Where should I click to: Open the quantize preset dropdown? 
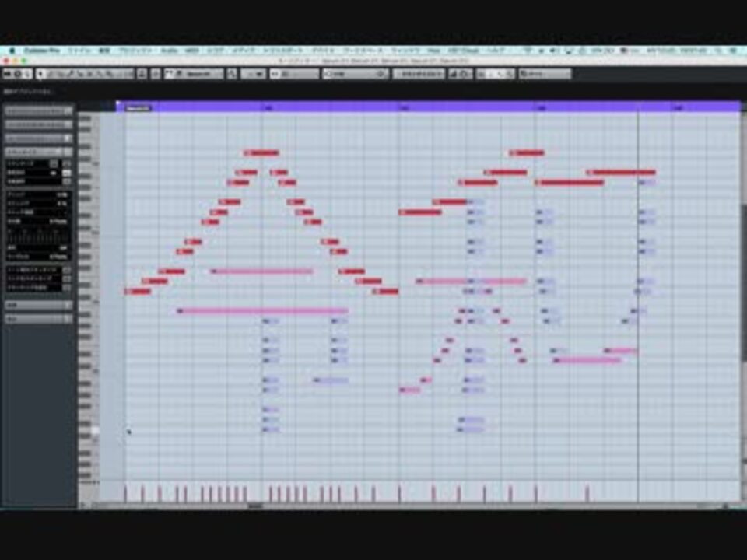click(x=356, y=74)
